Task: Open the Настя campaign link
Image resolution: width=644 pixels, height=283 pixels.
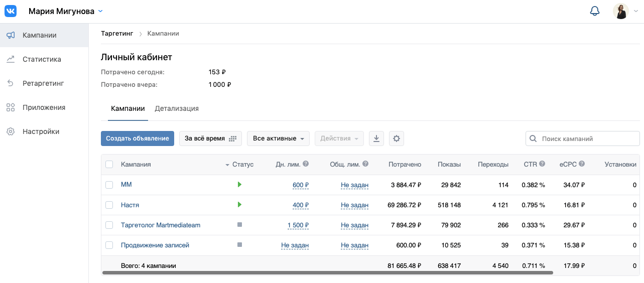Action: (x=130, y=205)
